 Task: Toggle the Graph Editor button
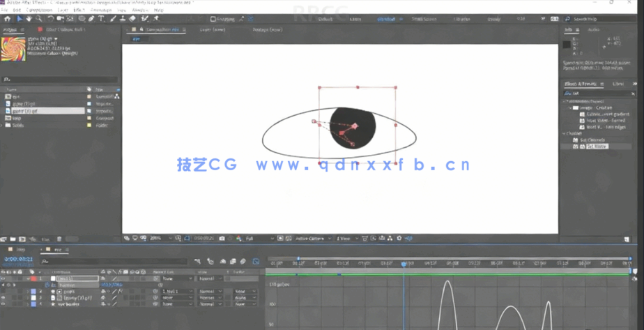[256, 262]
